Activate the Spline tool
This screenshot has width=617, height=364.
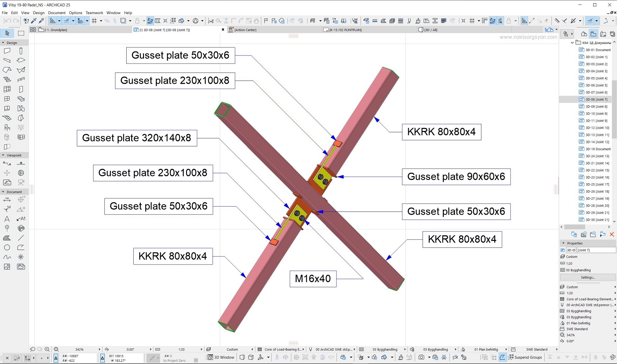(7, 257)
